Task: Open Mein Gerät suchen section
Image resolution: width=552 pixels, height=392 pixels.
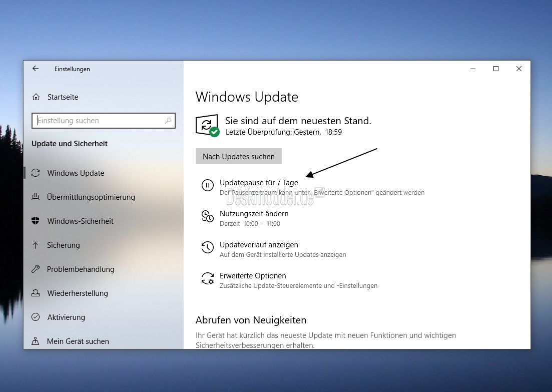Action: pyautogui.click(x=78, y=341)
